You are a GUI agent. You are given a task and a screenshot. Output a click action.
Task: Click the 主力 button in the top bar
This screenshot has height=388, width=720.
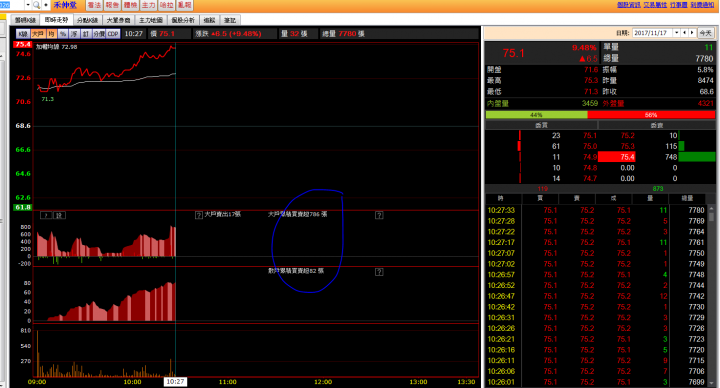[x=148, y=5]
